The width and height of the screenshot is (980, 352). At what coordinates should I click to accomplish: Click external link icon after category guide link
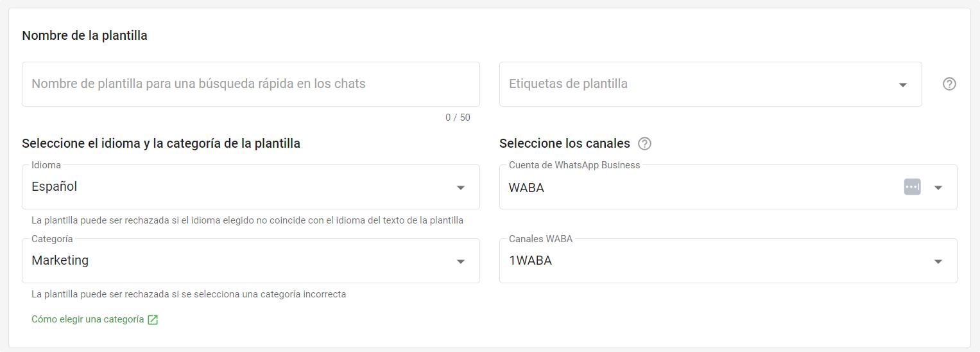tap(153, 320)
